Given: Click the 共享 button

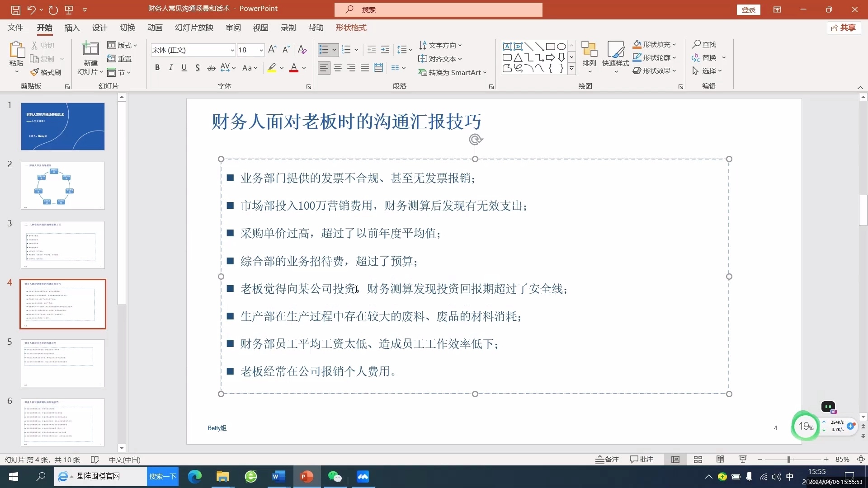Looking at the screenshot, I should coord(844,28).
